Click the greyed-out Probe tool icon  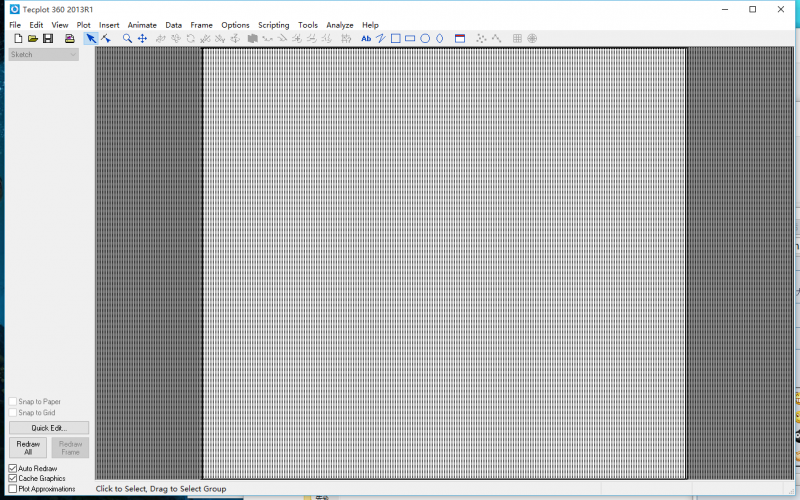point(346,38)
